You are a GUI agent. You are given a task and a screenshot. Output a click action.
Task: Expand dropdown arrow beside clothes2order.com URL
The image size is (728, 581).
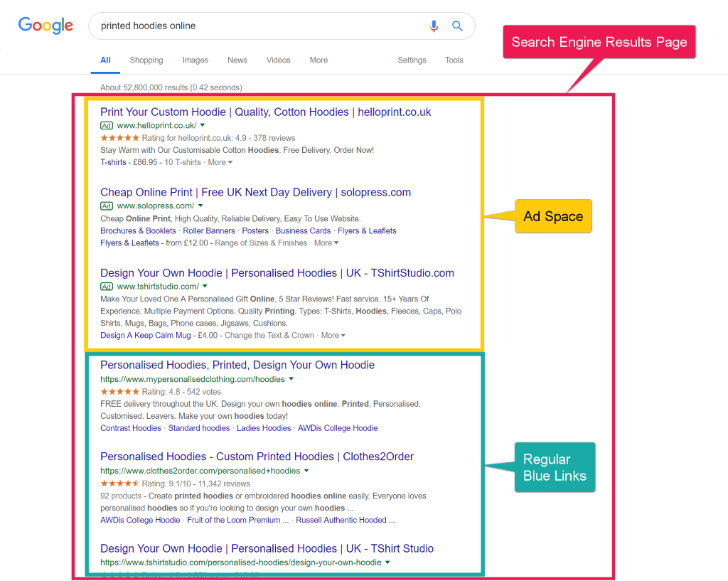[306, 471]
